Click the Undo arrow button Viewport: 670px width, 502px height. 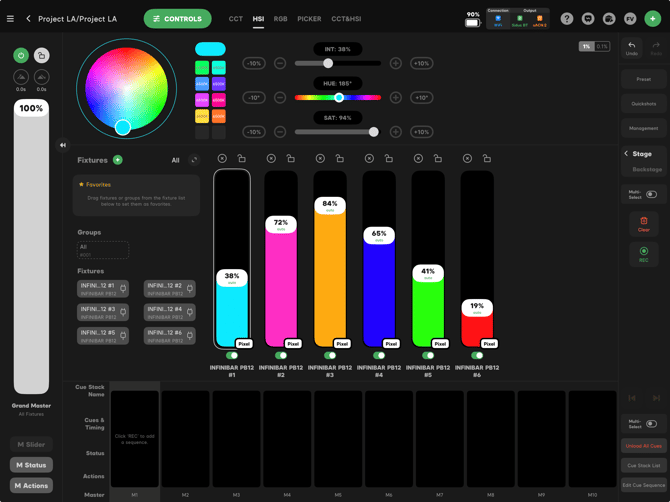[632, 48]
